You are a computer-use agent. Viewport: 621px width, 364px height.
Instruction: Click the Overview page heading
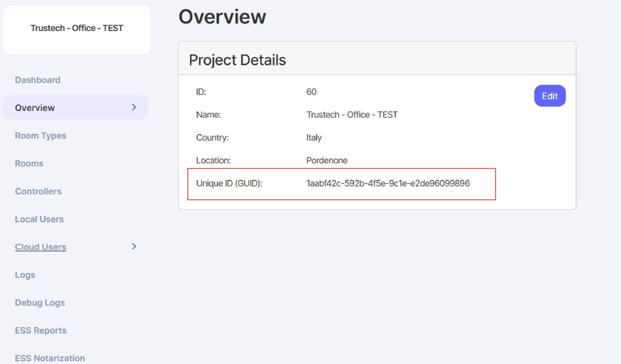(x=222, y=17)
